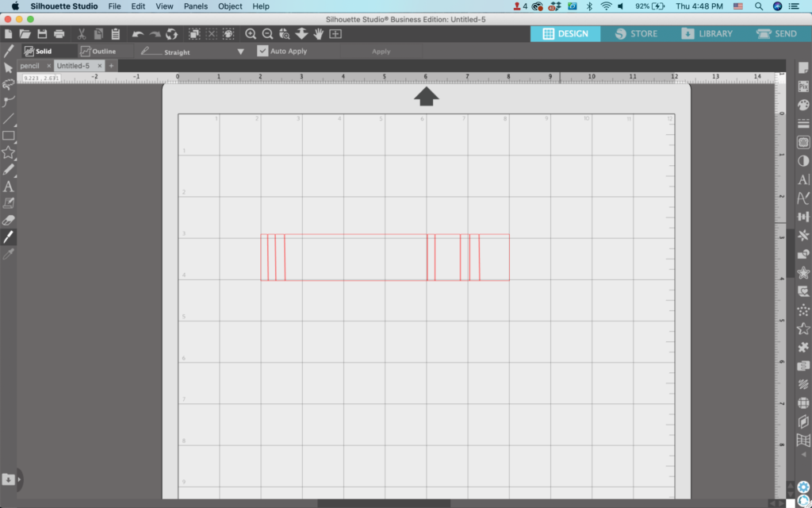Open the LIBRARY tab
This screenshot has width=812, height=508.
coord(707,33)
